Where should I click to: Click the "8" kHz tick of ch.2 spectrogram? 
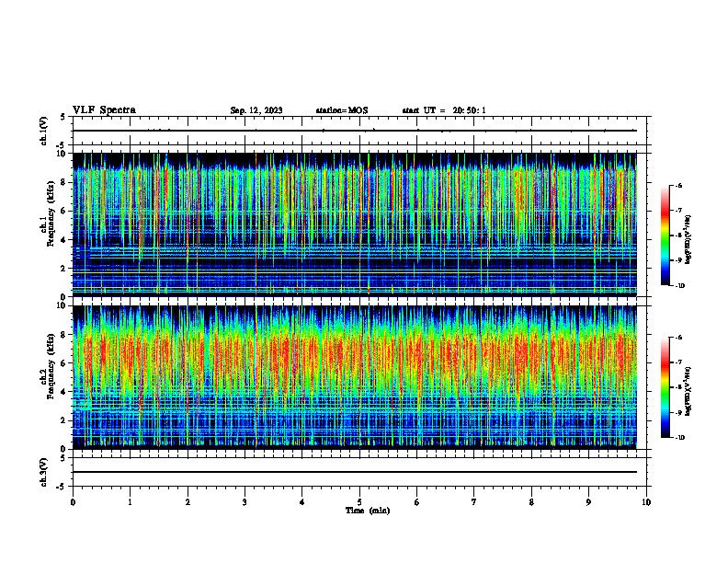point(64,335)
